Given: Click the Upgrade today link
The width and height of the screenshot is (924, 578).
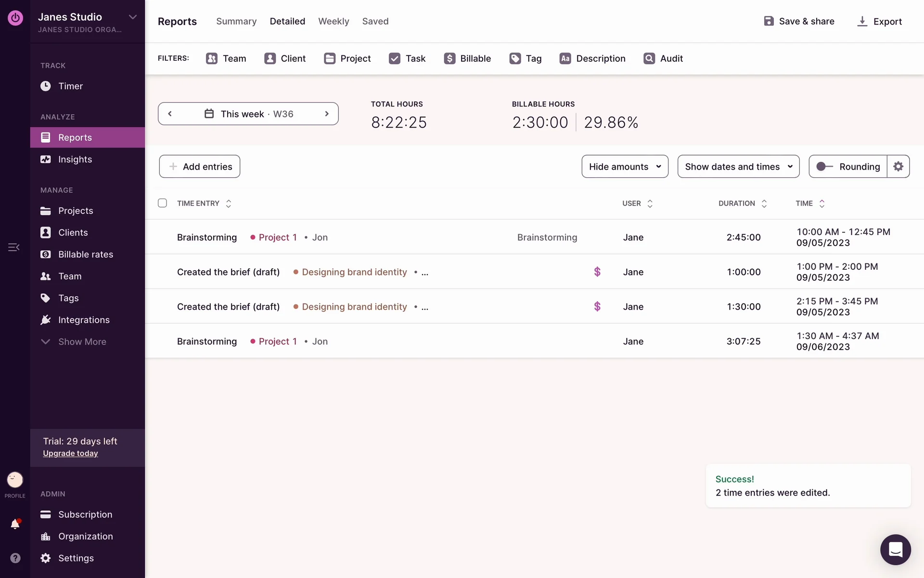Looking at the screenshot, I should pyautogui.click(x=70, y=453).
